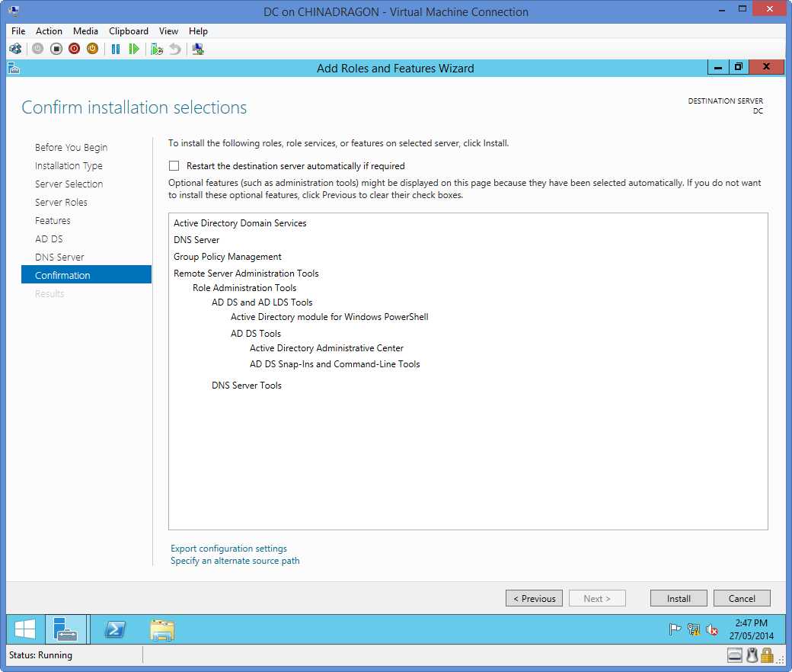
Task: Select Active Directory module for Windows PowerShell
Action: (x=329, y=317)
